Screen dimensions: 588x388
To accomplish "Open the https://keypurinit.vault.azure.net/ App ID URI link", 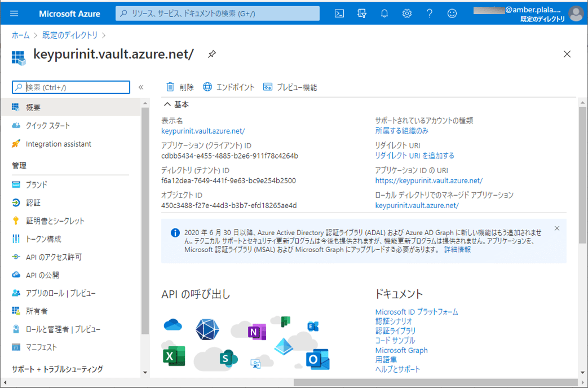I will pyautogui.click(x=429, y=180).
